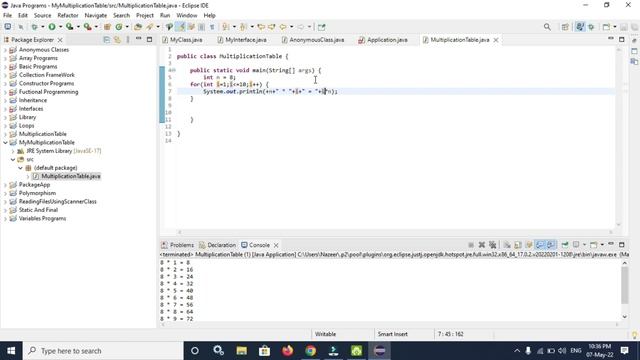Viewport: 640px width, 360px height.
Task: Click Remove Launch X in Console toolbar
Action: [x=482, y=245]
